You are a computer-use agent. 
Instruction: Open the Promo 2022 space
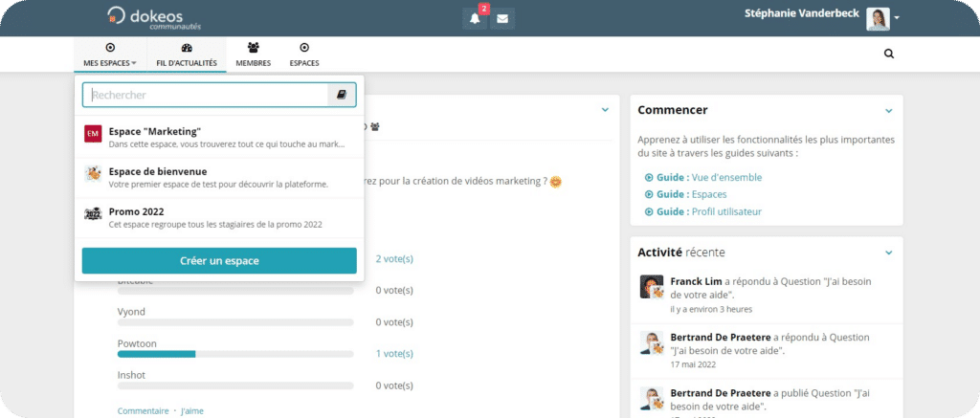click(219, 217)
